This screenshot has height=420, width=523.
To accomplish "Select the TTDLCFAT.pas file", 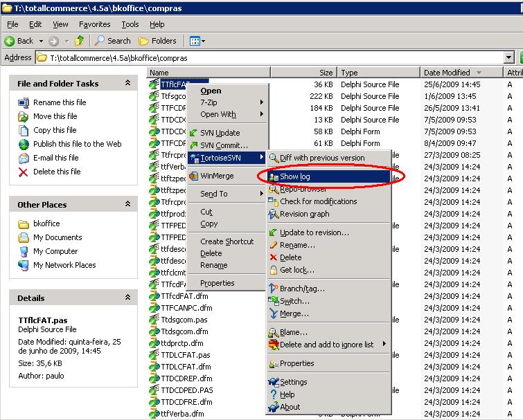I will pyautogui.click(x=186, y=355).
